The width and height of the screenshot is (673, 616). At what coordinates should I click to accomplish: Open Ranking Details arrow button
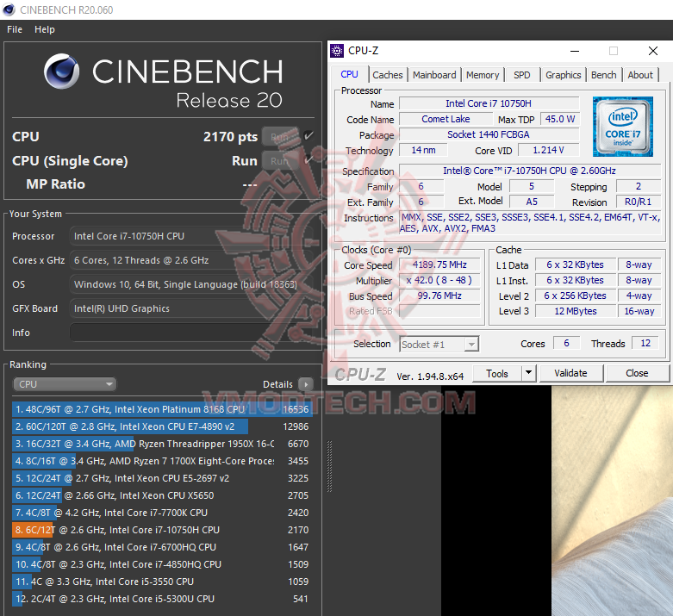(x=306, y=384)
